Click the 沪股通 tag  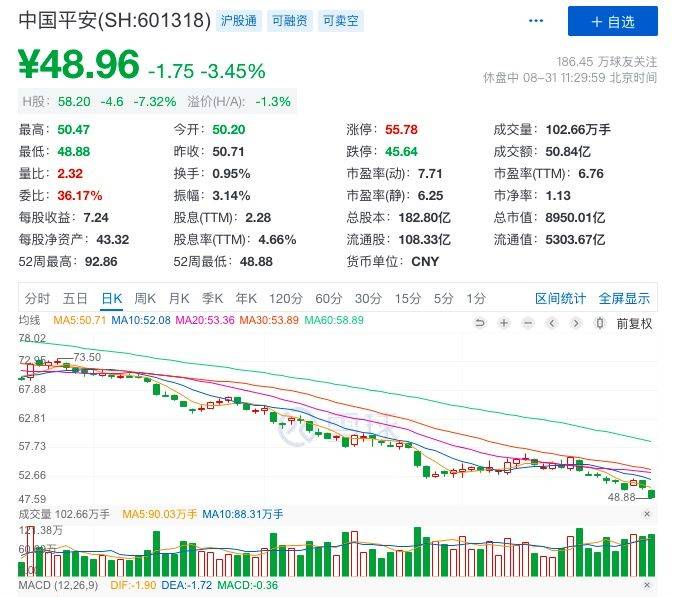pyautogui.click(x=239, y=21)
